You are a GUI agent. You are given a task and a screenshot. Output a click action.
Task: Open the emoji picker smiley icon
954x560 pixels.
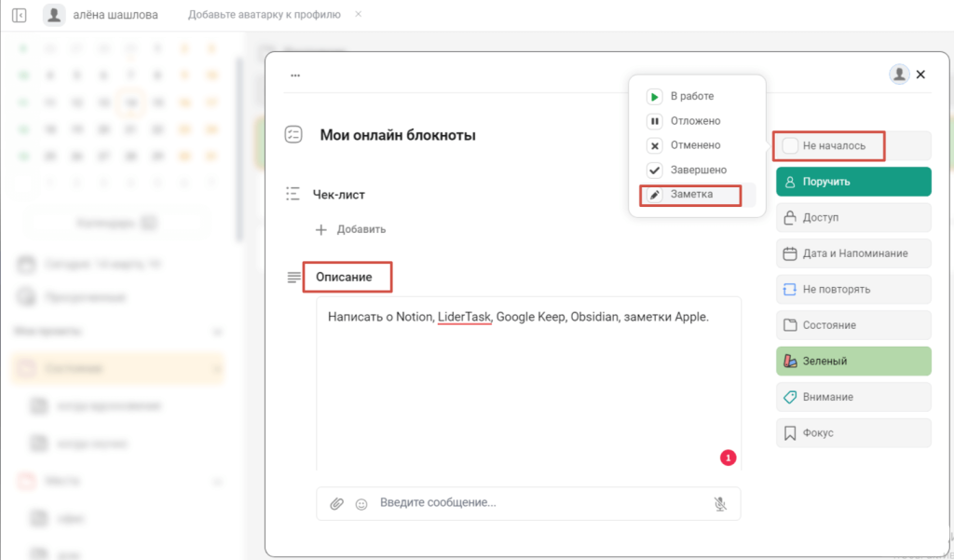click(x=361, y=503)
